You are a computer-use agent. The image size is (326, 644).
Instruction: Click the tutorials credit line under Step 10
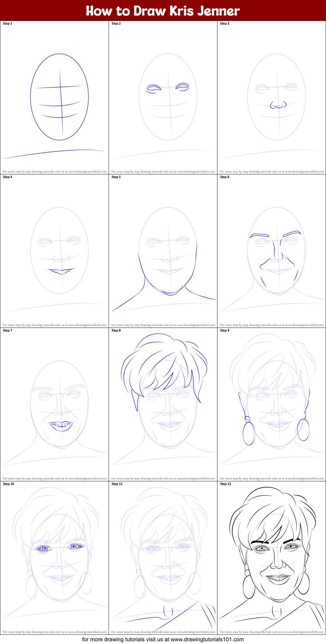click(55, 632)
